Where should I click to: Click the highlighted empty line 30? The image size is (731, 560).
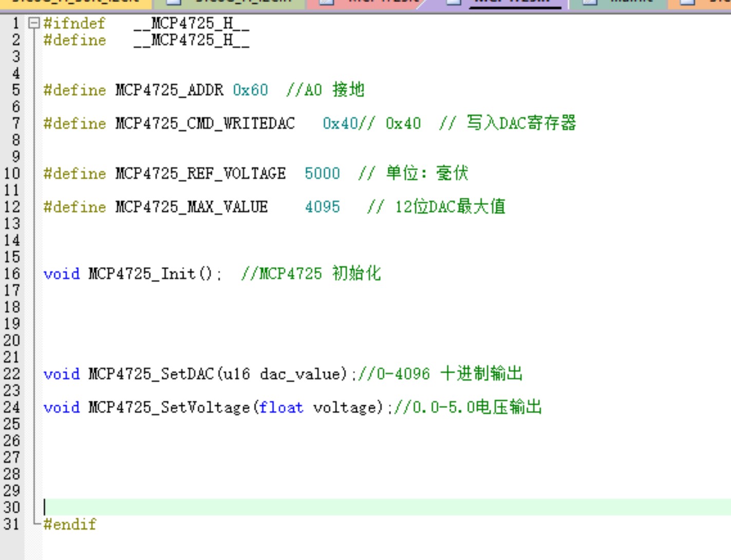click(x=386, y=508)
